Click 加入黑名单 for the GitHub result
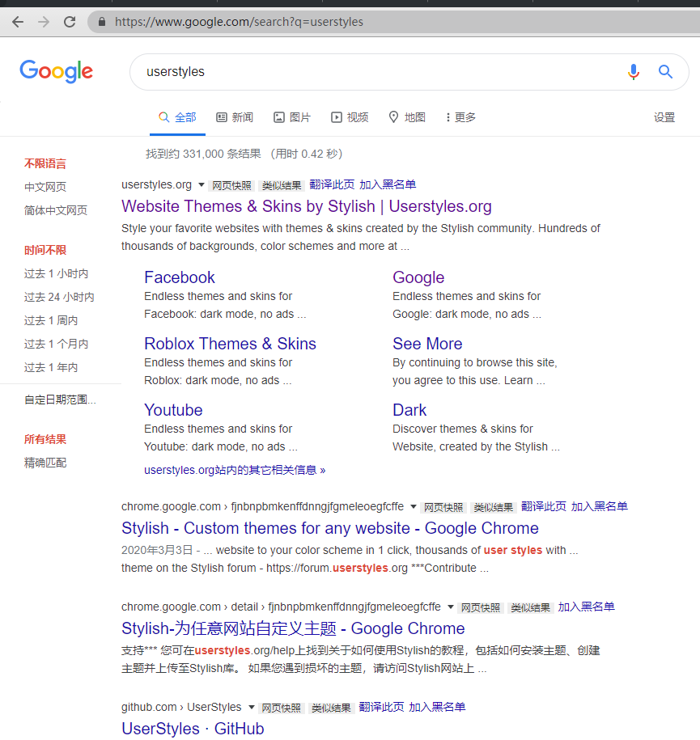700x740 pixels. coord(437,707)
